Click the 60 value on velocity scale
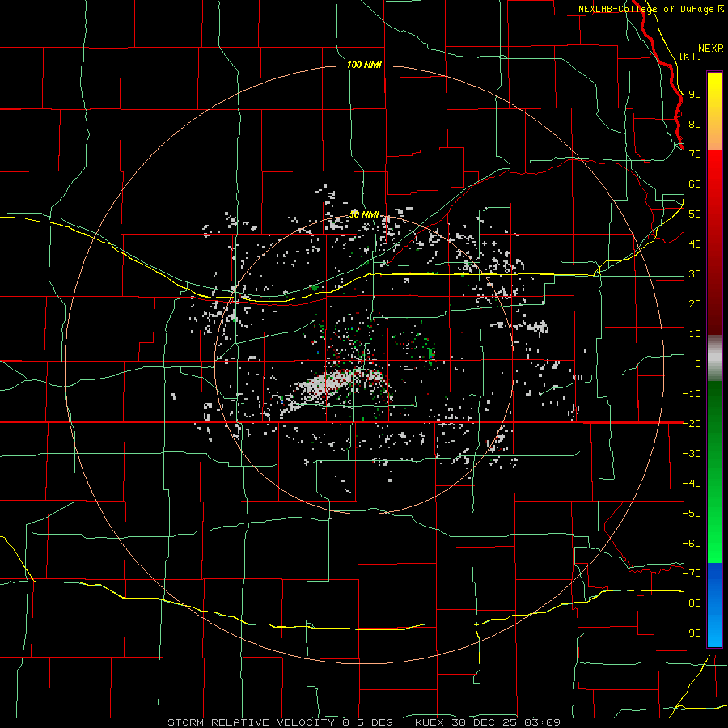This screenshot has height=728, width=728. tap(695, 184)
